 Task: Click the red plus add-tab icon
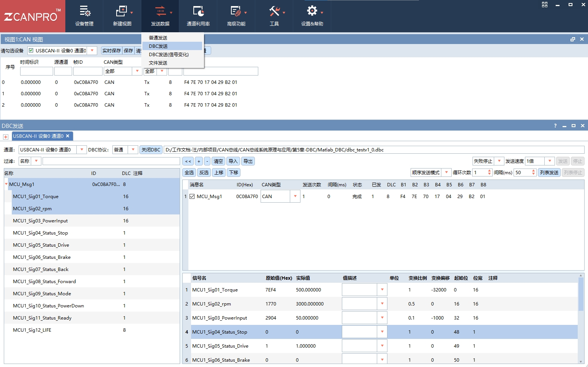(x=6, y=137)
